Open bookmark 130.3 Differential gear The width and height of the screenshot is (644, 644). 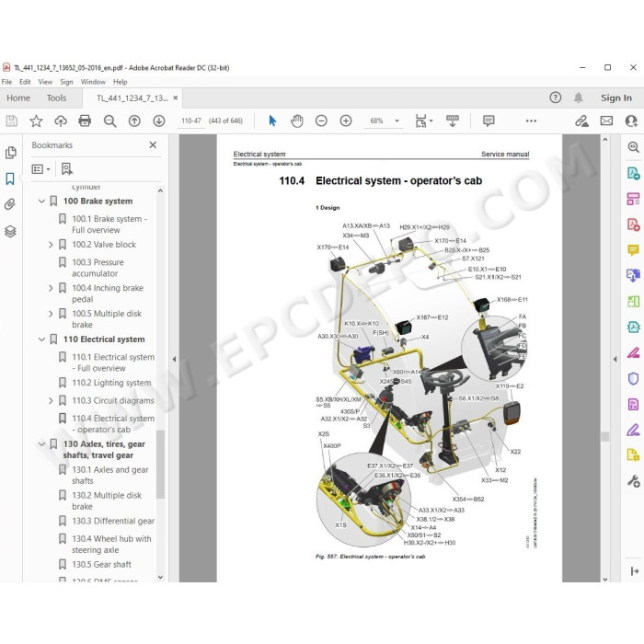[113, 522]
